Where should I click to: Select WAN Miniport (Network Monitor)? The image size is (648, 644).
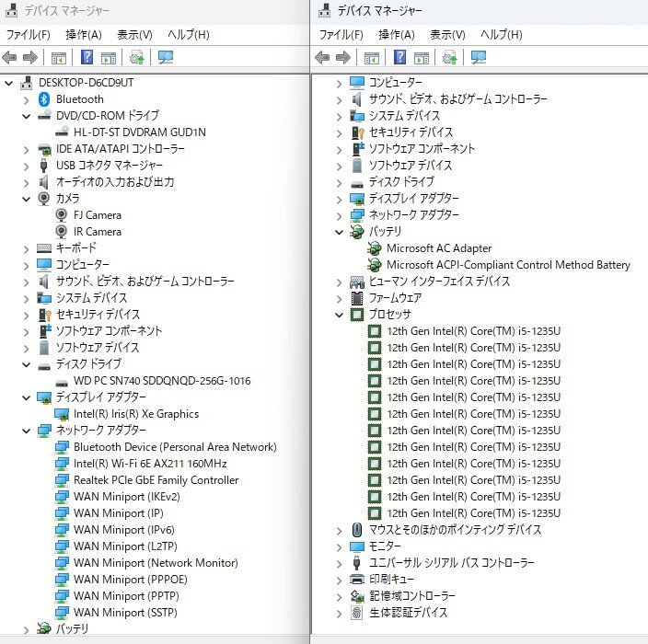point(156,563)
